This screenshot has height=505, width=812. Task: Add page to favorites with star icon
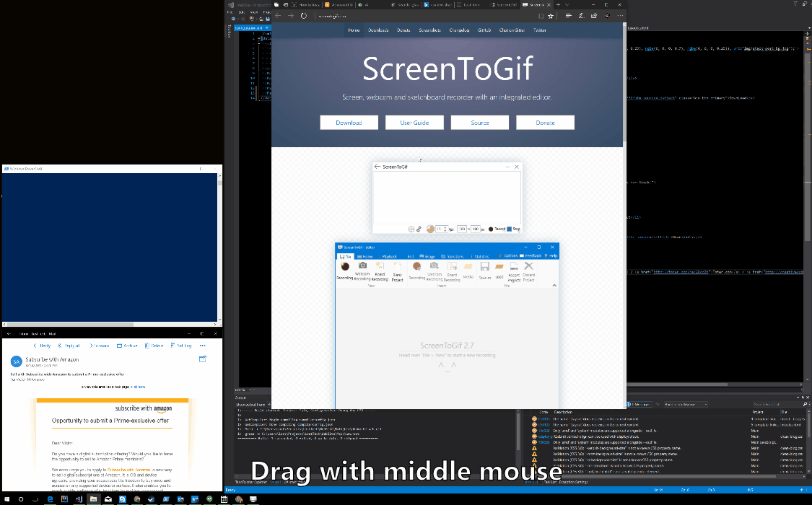(551, 16)
